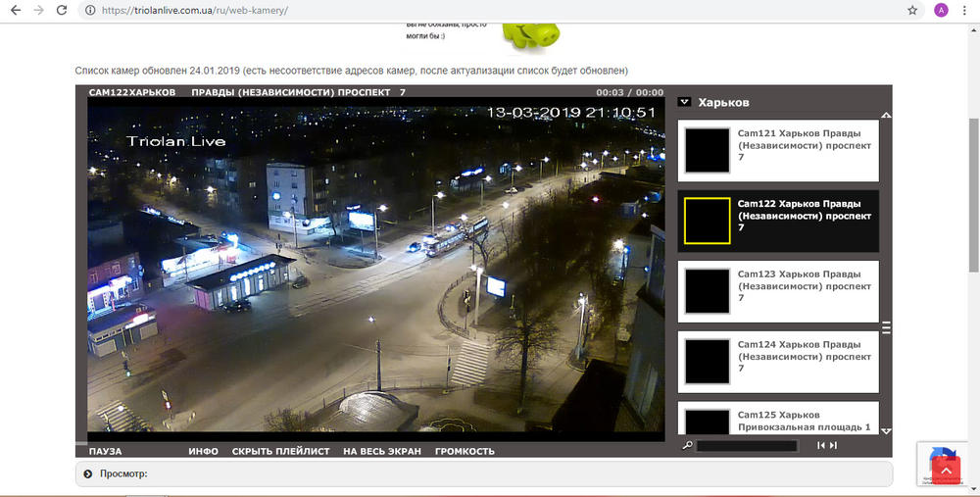This screenshot has width=980, height=497.
Task: Open the ГРОМКОСТЬ volume control
Action: 465,451
